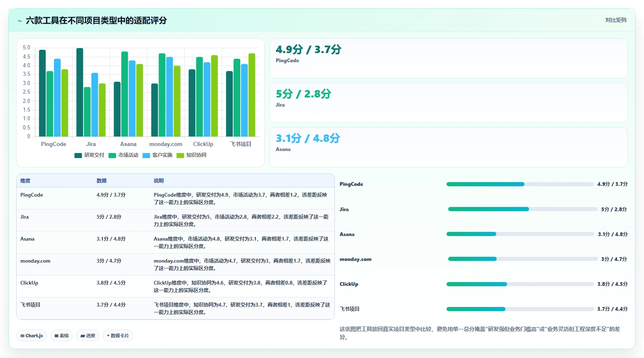Open the Jira score card 5分 / 2.8分

tap(449, 103)
